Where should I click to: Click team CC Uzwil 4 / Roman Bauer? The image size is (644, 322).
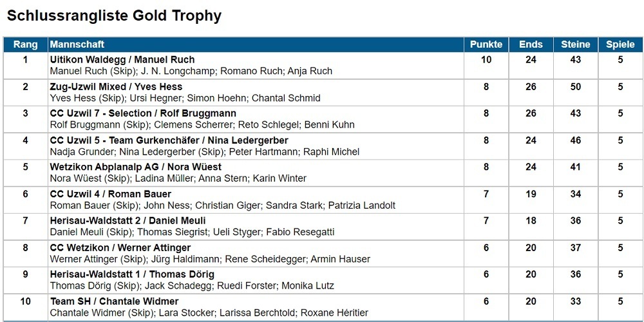pyautogui.click(x=111, y=194)
